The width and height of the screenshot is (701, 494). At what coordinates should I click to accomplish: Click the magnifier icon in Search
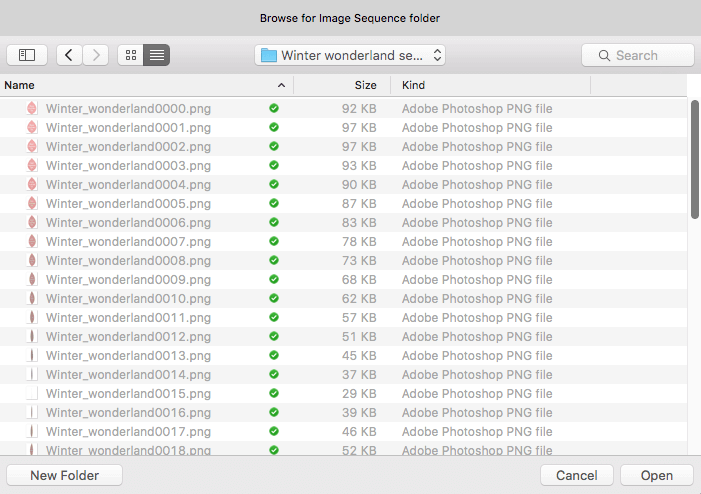[x=604, y=55]
